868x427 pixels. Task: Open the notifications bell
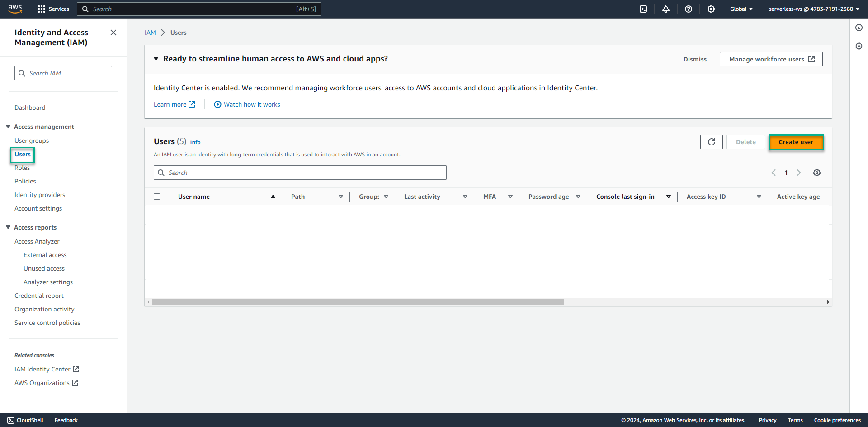tap(666, 9)
